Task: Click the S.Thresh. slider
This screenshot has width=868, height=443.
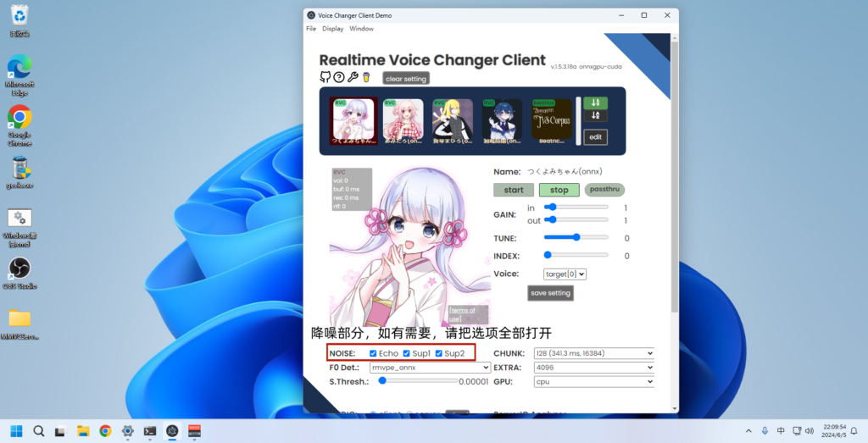Action: pyautogui.click(x=419, y=380)
